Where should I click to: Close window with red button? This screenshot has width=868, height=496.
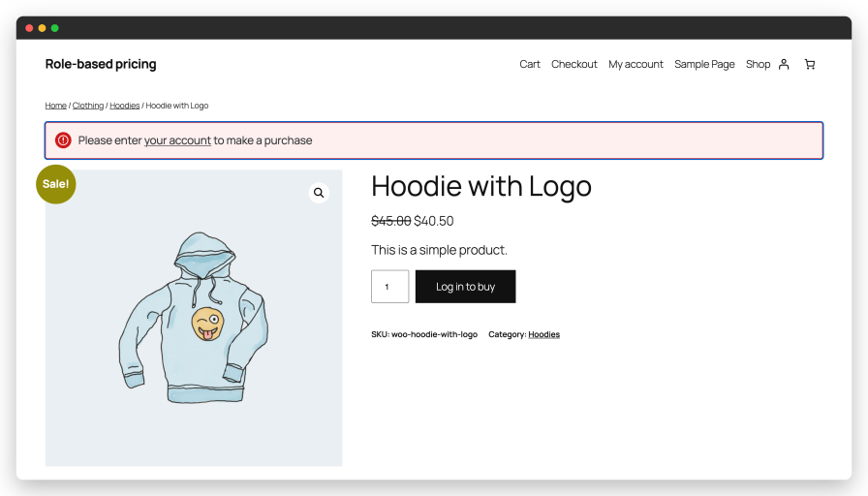29,28
